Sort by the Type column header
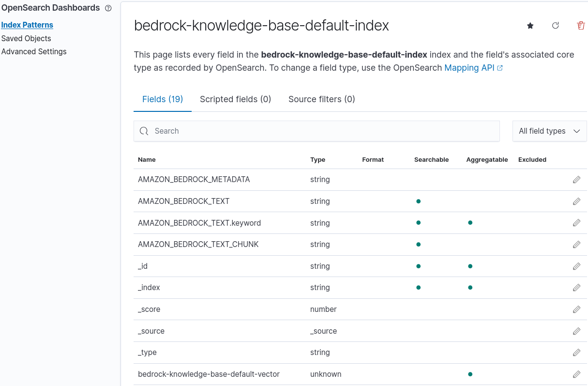Screen dimensions: 588x386 [317, 159]
